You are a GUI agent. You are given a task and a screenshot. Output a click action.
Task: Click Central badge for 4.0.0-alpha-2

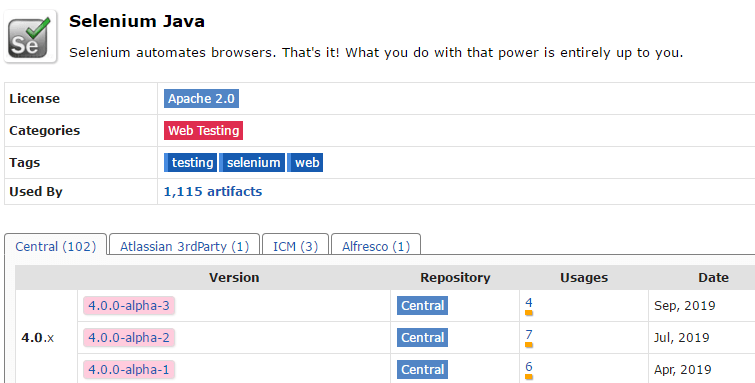(422, 337)
